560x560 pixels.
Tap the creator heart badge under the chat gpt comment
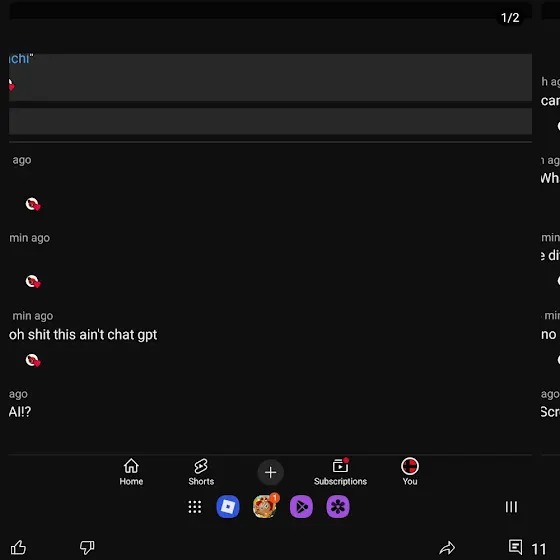(x=33, y=360)
